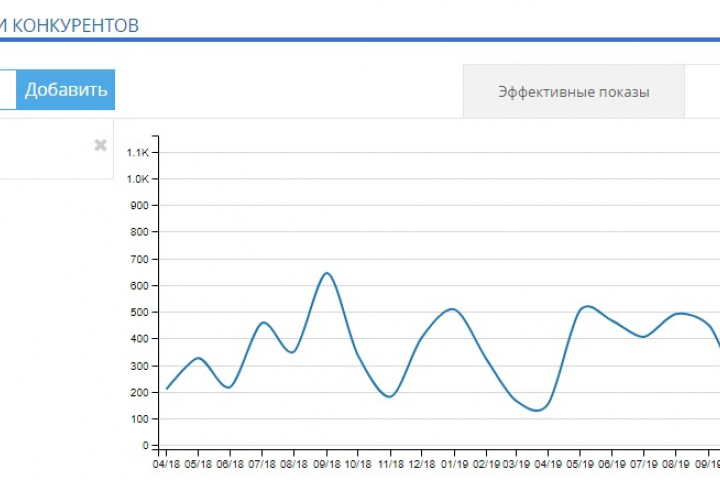Remove the competitor with the X icon

pyautogui.click(x=100, y=145)
